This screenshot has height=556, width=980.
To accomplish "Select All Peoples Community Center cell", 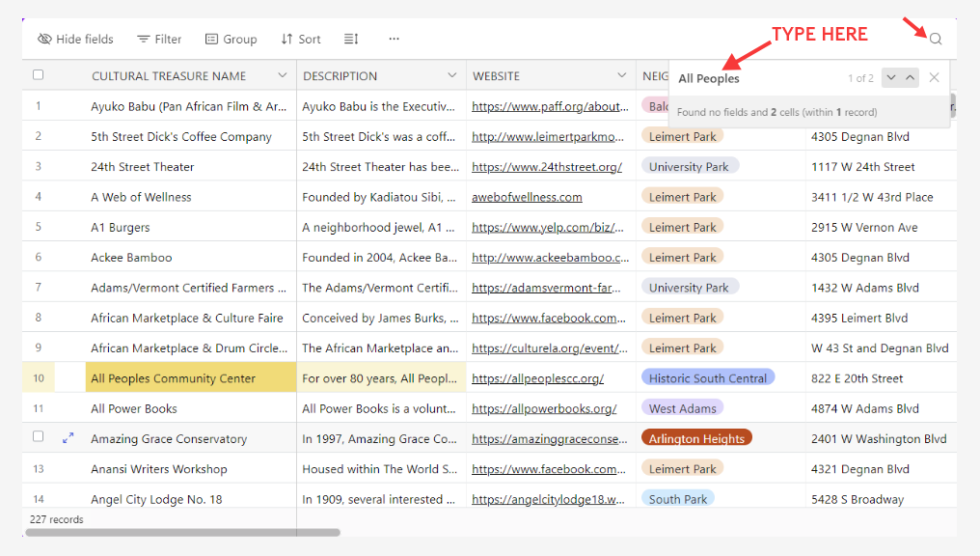I will [191, 377].
